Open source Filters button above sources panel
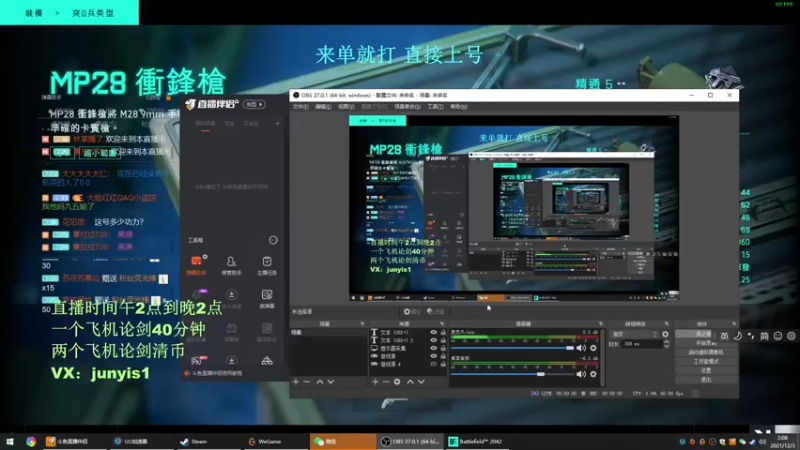This screenshot has width=800, height=450. point(436,311)
